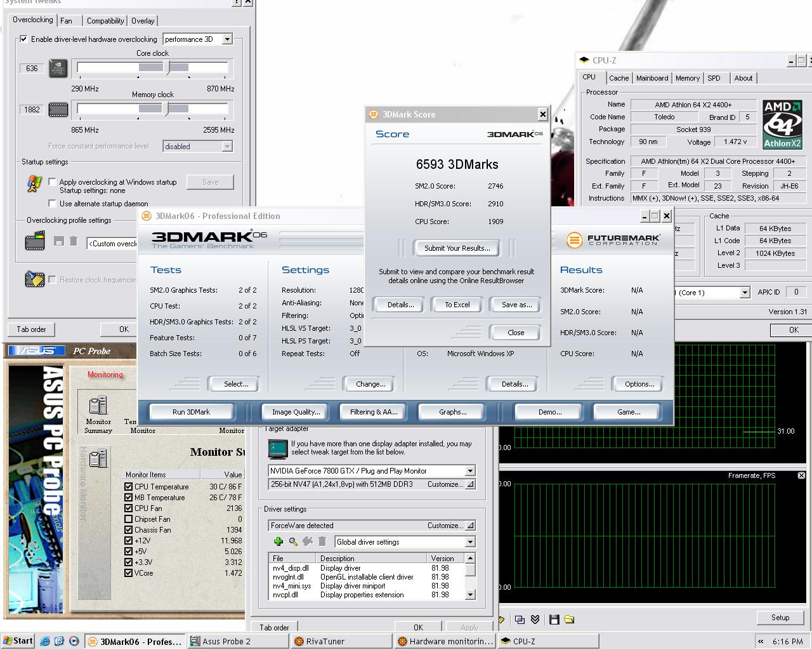This screenshot has height=650, width=812.
Task: Click the Hardware Monitor sidebar icon in PC Probe
Action: (x=98, y=458)
